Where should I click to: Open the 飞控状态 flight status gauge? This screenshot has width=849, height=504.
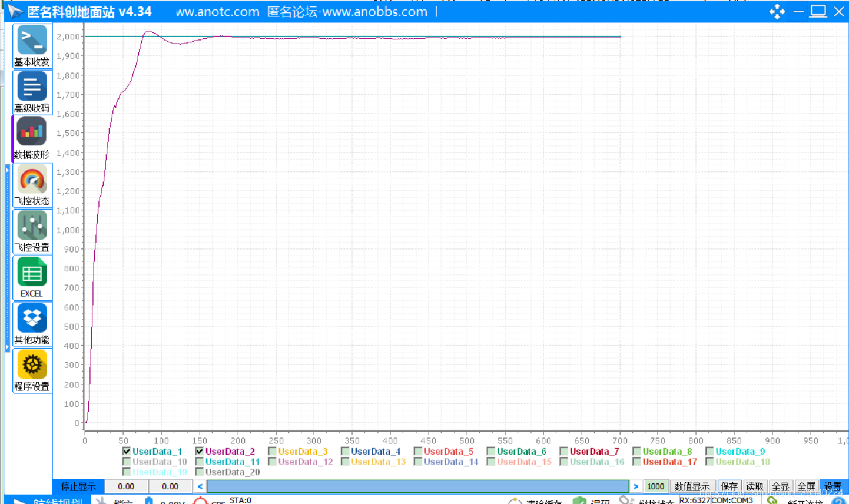tap(32, 185)
